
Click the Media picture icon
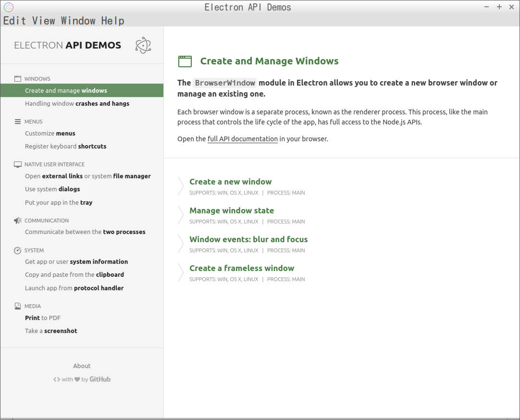coord(18,306)
